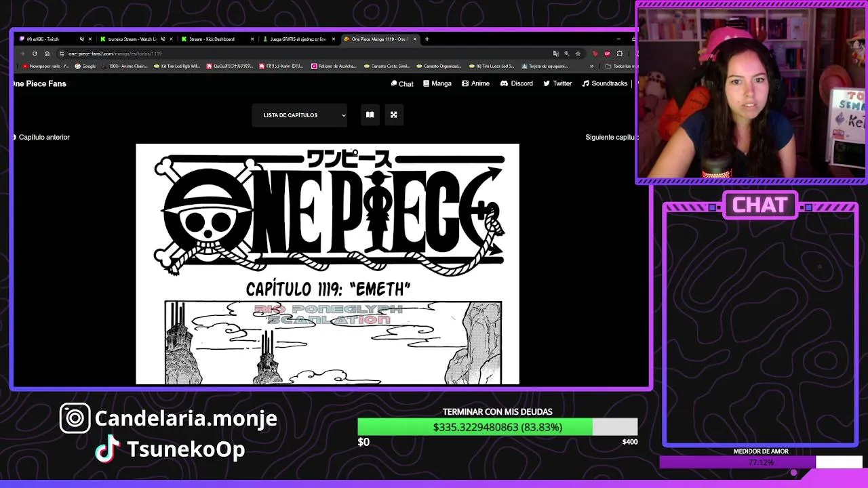Open the Tarjeta de equipami bookmark
This screenshot has height=488, width=868.
coord(544,66)
